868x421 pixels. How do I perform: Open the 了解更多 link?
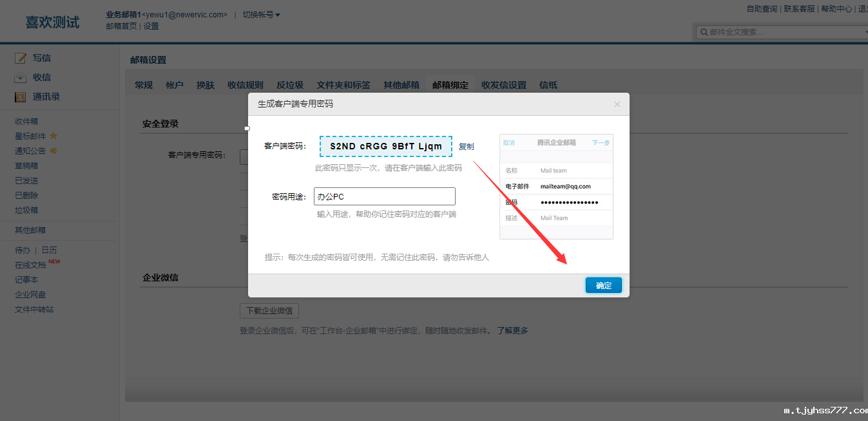(x=512, y=331)
